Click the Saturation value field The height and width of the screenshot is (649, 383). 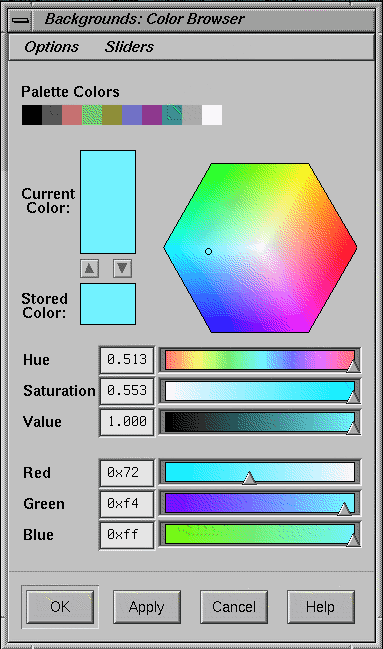127,391
